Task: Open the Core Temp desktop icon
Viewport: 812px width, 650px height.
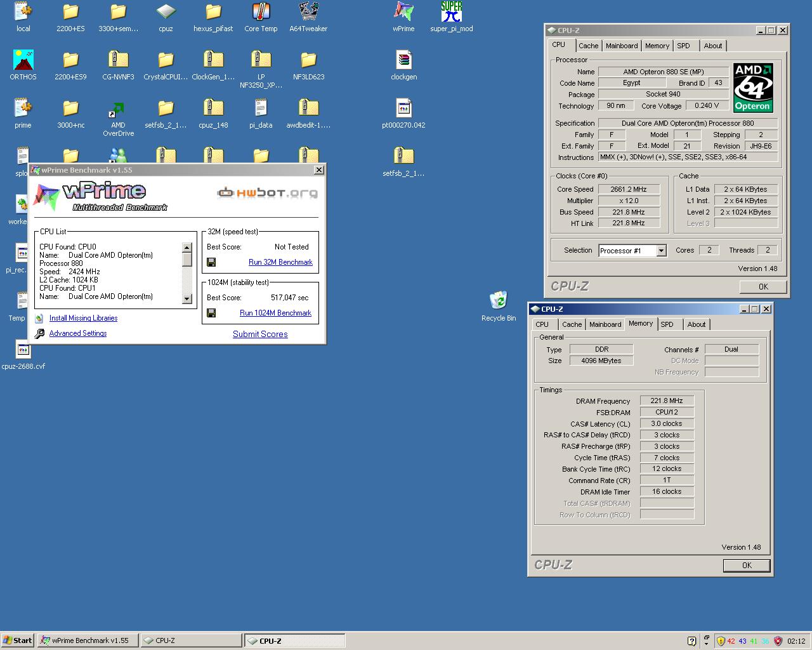Action: [261, 17]
